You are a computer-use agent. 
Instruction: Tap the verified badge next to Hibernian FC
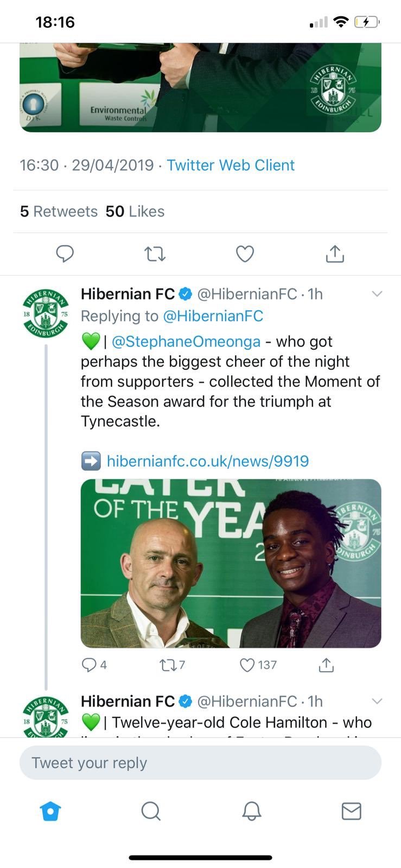[186, 293]
